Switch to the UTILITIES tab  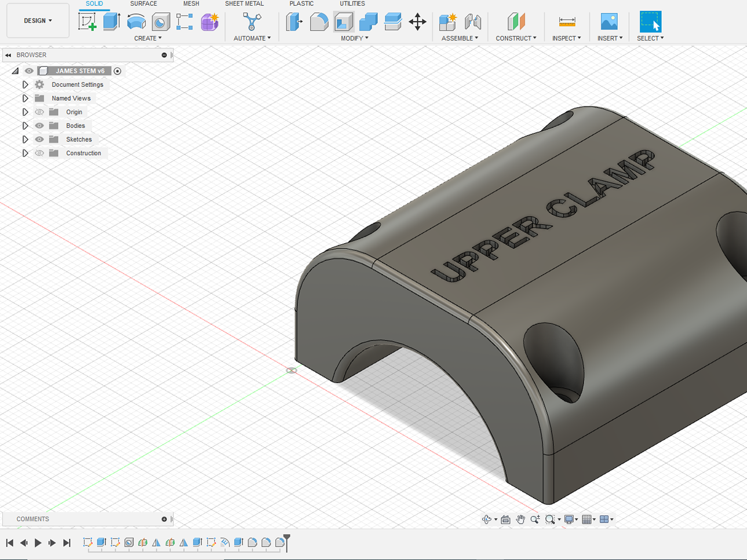(x=352, y=3)
